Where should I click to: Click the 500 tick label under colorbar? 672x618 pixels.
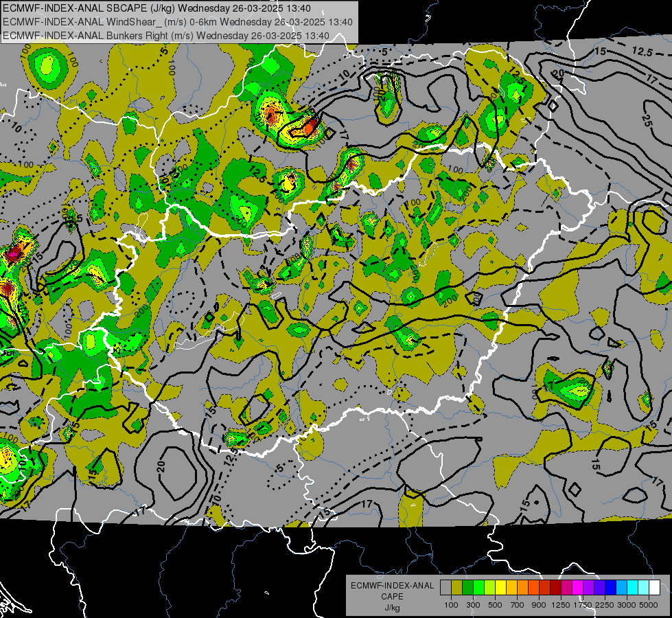pos(495,605)
